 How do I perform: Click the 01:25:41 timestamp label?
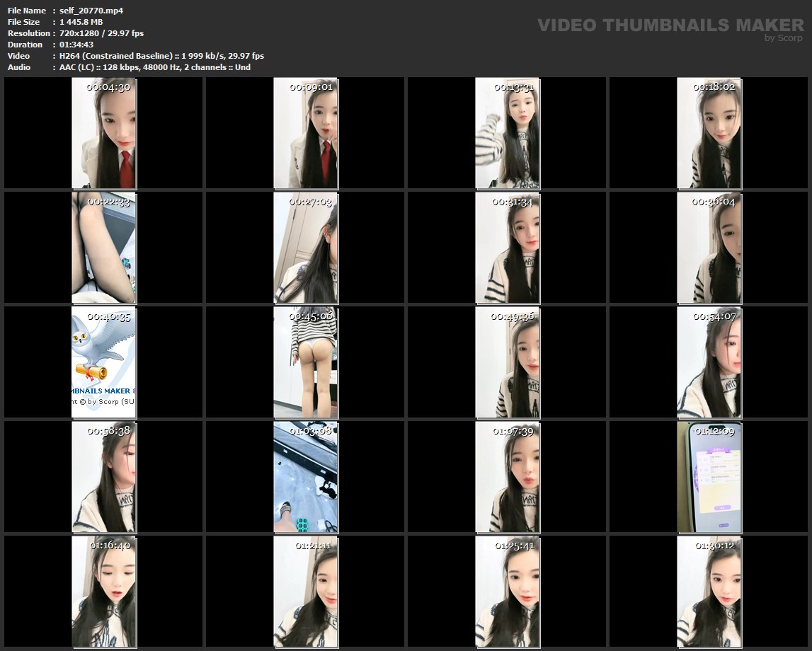(x=515, y=546)
